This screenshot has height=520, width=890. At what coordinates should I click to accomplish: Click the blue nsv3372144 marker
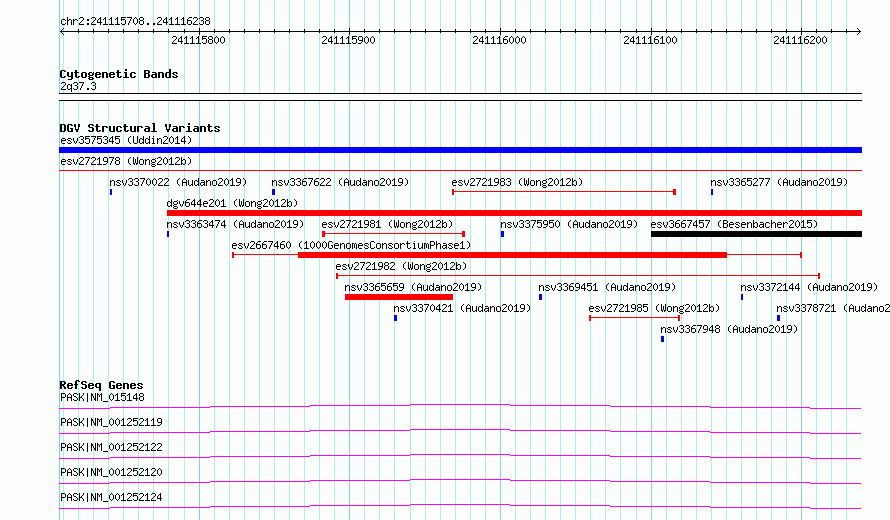[742, 297]
